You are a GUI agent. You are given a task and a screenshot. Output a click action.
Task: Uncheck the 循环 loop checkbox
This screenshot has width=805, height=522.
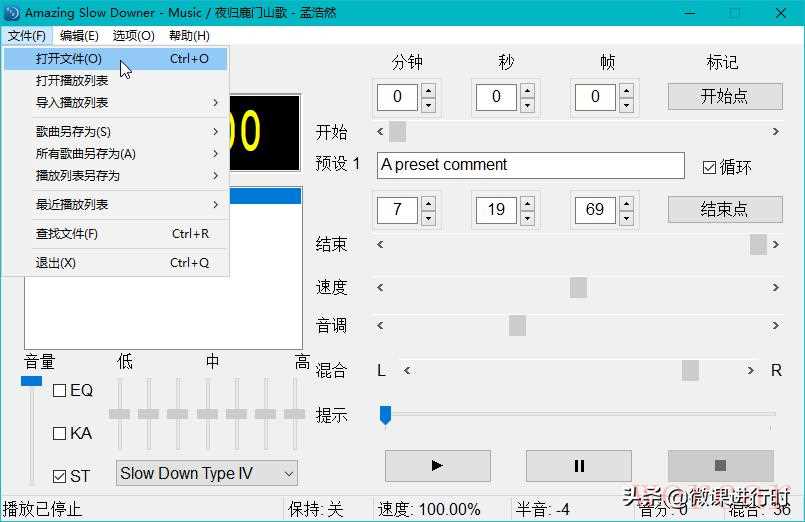pos(709,167)
